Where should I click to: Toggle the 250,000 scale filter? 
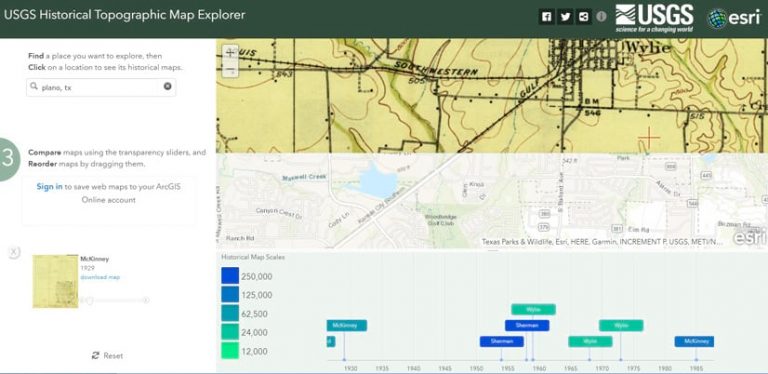click(x=230, y=276)
